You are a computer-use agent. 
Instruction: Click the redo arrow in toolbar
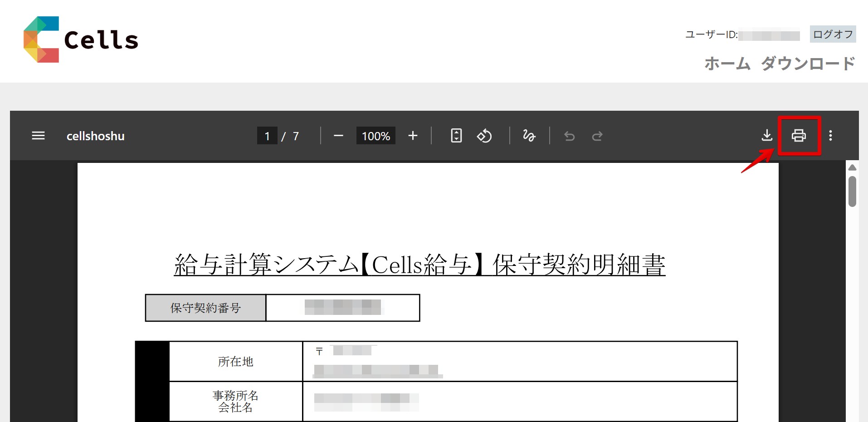(597, 136)
